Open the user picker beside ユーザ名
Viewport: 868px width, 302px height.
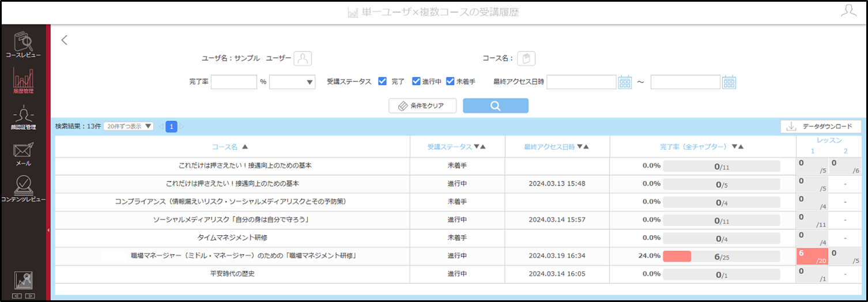click(303, 58)
